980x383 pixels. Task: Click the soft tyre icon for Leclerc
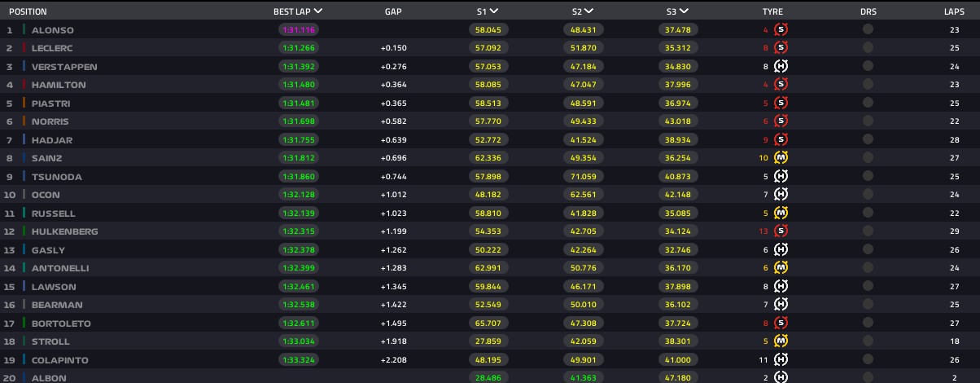coord(781,48)
